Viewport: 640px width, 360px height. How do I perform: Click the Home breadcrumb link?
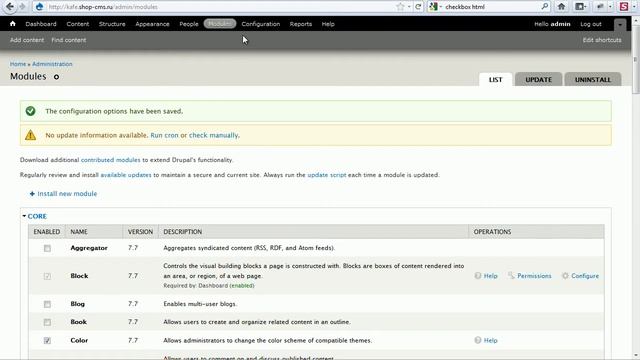[x=18, y=64]
